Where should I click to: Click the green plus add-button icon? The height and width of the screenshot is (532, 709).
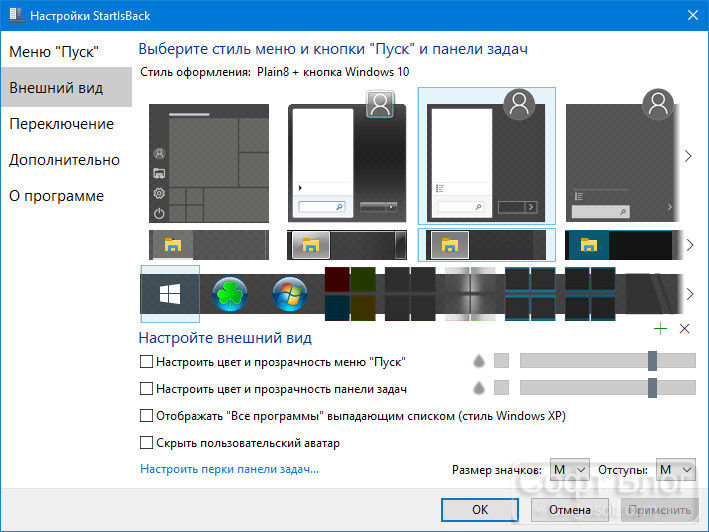pos(660,329)
